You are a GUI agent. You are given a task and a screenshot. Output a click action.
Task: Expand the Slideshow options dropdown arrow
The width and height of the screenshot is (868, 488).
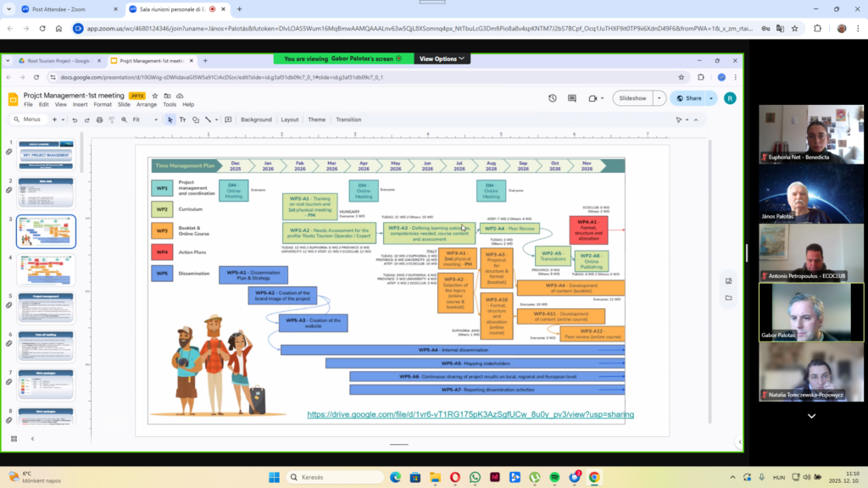[659, 98]
